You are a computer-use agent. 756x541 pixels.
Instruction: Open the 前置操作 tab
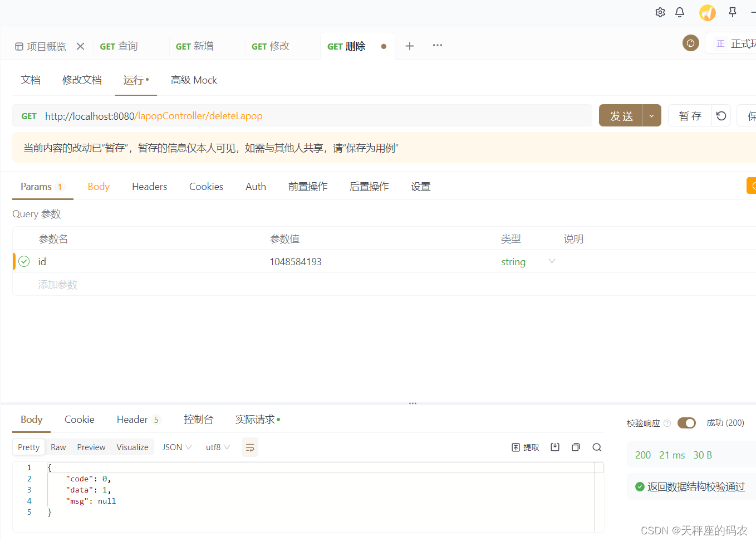[x=308, y=187]
